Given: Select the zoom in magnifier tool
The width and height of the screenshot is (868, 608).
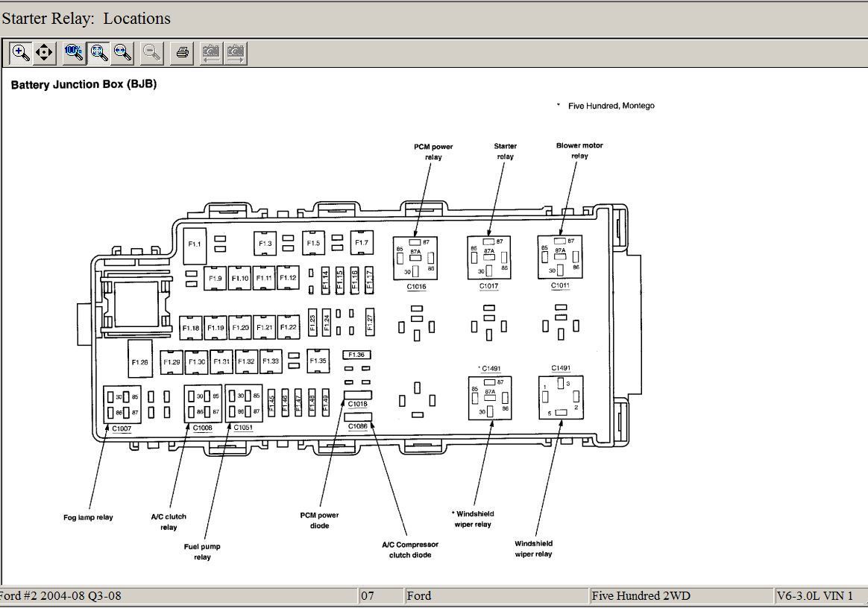Looking at the screenshot, I should tap(21, 52).
